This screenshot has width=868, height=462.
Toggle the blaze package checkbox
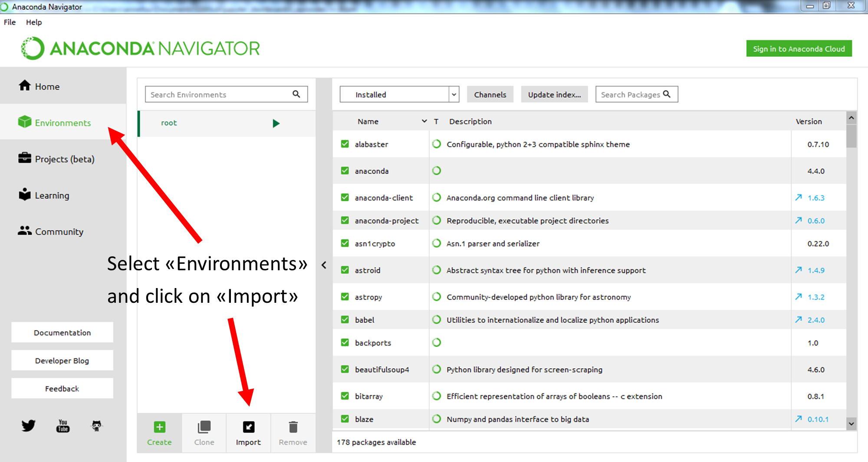coord(345,419)
